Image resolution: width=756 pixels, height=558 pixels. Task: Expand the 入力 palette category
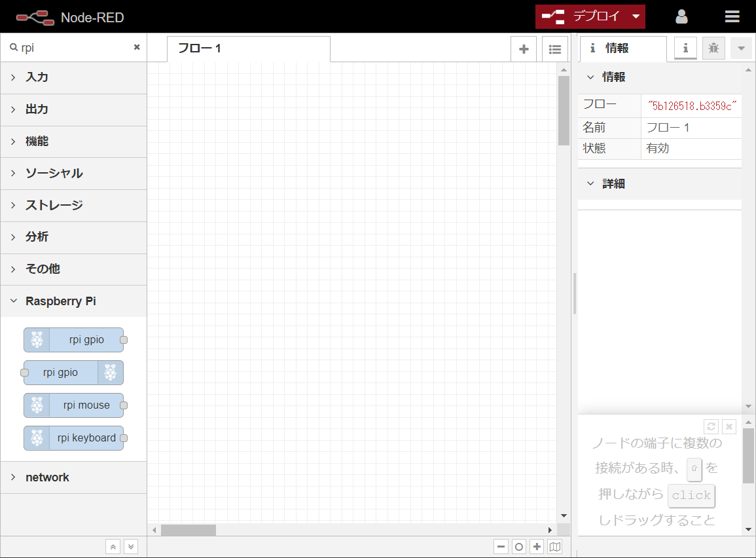pyautogui.click(x=74, y=78)
